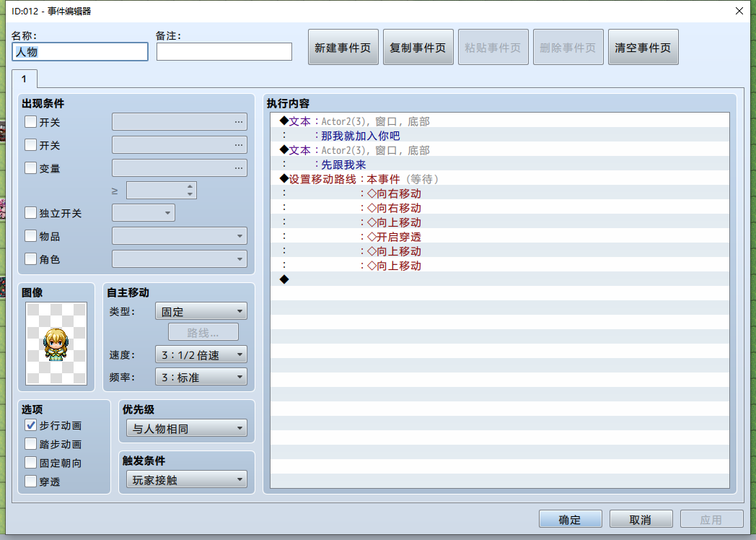Uncheck the 步行动画 option
The width and height of the screenshot is (756, 540).
point(30,425)
